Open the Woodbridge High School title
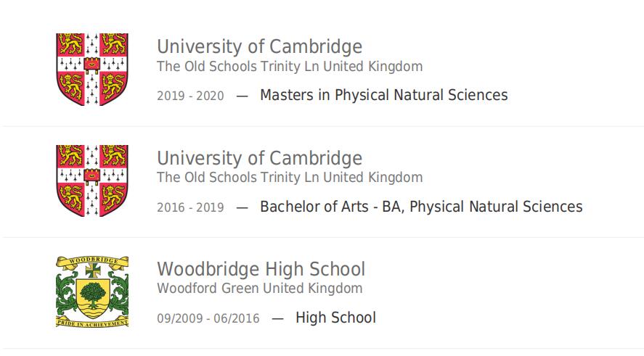The height and width of the screenshot is (356, 644). (x=261, y=269)
